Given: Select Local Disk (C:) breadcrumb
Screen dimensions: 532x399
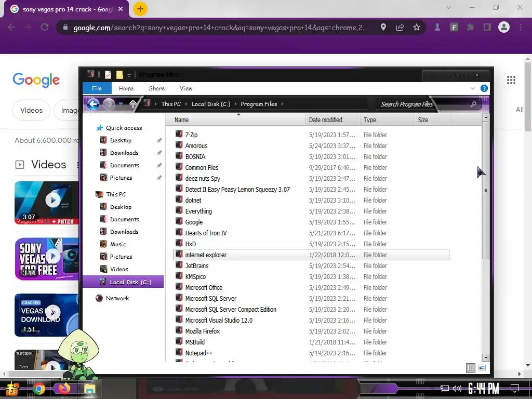Looking at the screenshot, I should point(211,104).
